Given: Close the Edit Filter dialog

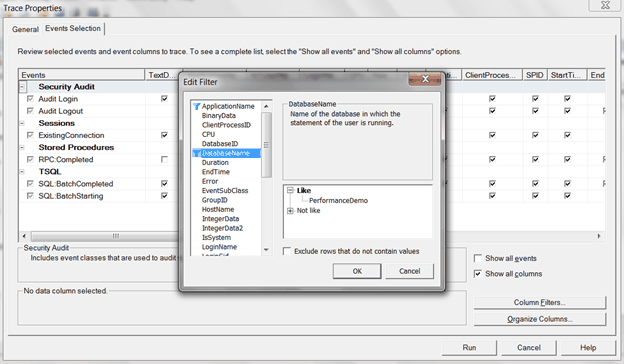Looking at the screenshot, I should [x=425, y=79].
